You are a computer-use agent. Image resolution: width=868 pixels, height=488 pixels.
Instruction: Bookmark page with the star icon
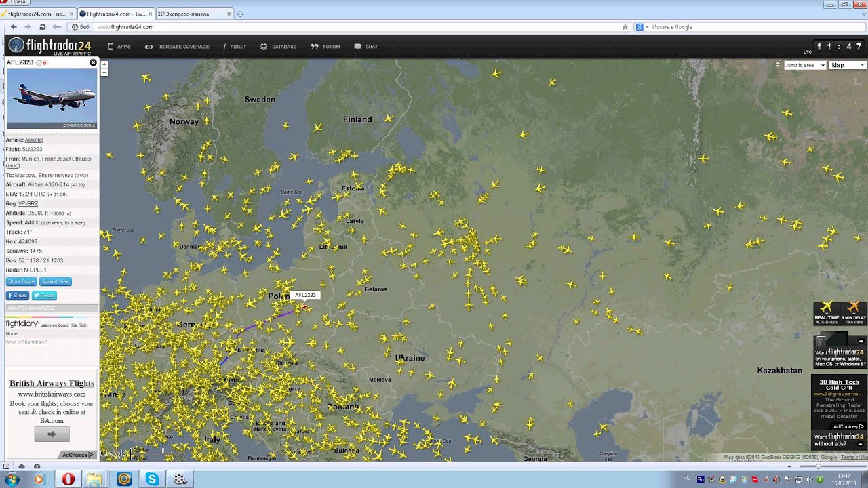[x=625, y=27]
